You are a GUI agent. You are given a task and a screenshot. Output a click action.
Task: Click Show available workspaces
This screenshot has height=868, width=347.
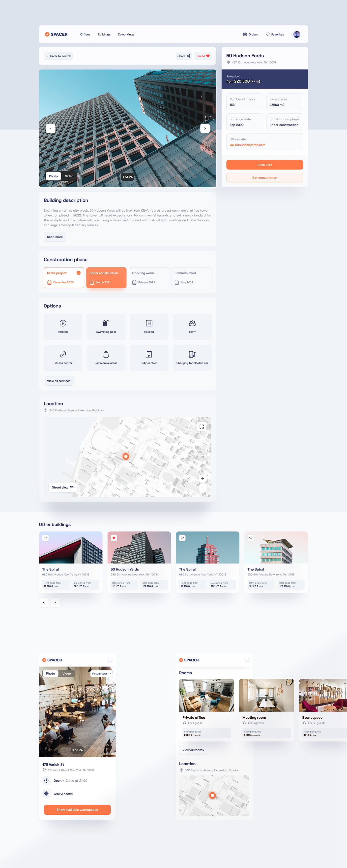pos(77,810)
